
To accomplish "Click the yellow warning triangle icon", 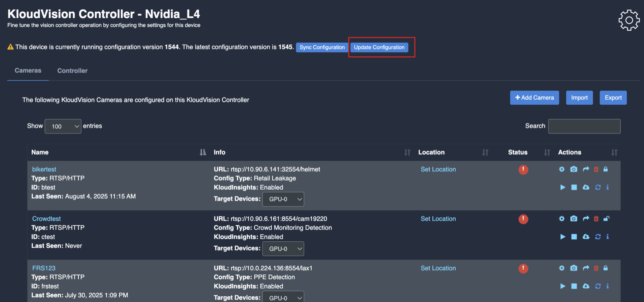I will (x=10, y=47).
